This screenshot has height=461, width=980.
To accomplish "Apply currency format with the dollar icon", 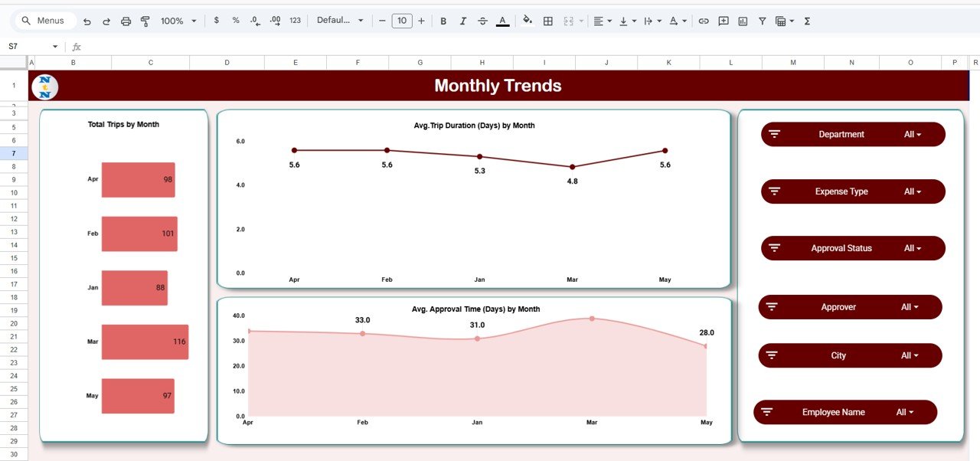I will pos(217,21).
